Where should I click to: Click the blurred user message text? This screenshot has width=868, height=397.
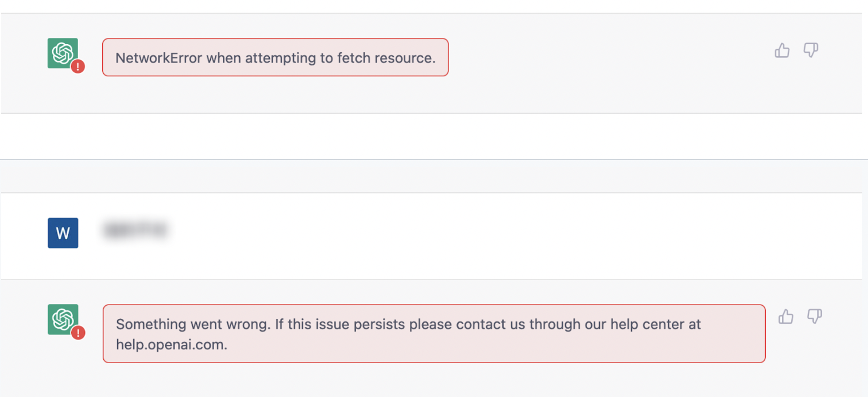click(x=136, y=230)
